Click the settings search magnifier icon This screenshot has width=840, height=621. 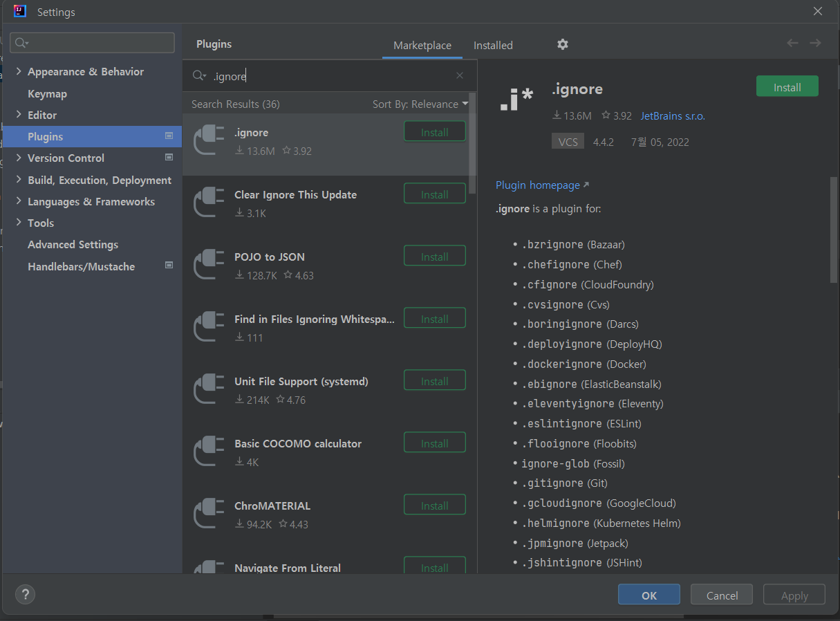click(22, 43)
